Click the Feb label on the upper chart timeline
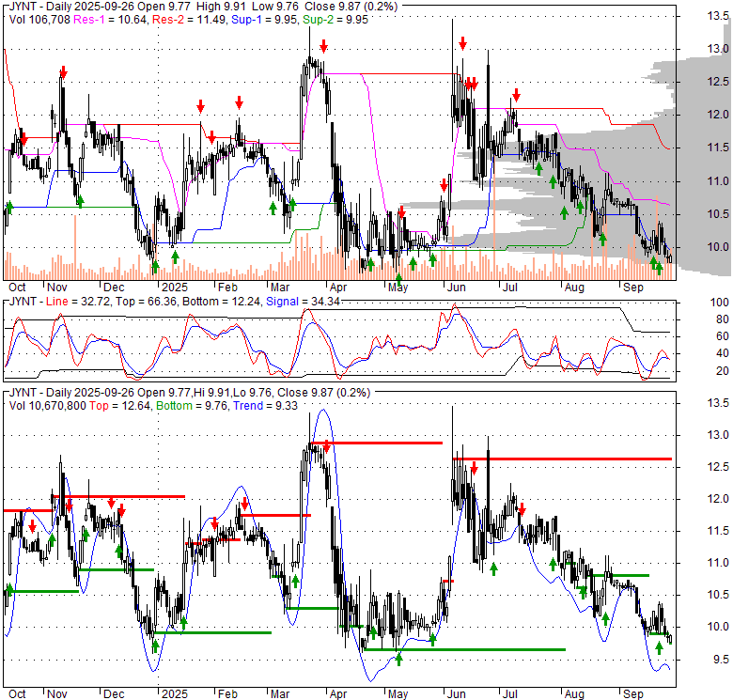Viewport: 733px width, 700px height. (x=227, y=288)
